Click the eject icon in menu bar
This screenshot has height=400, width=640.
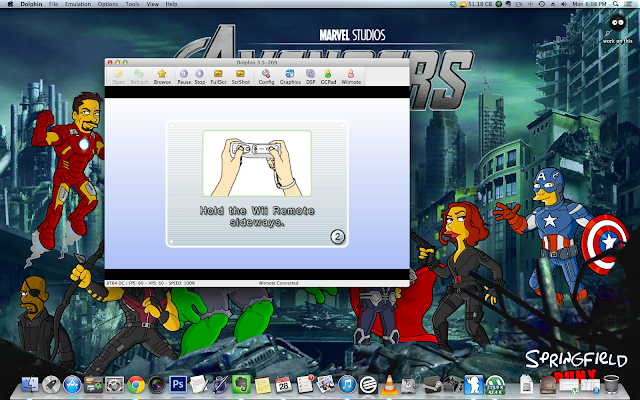coord(553,4)
